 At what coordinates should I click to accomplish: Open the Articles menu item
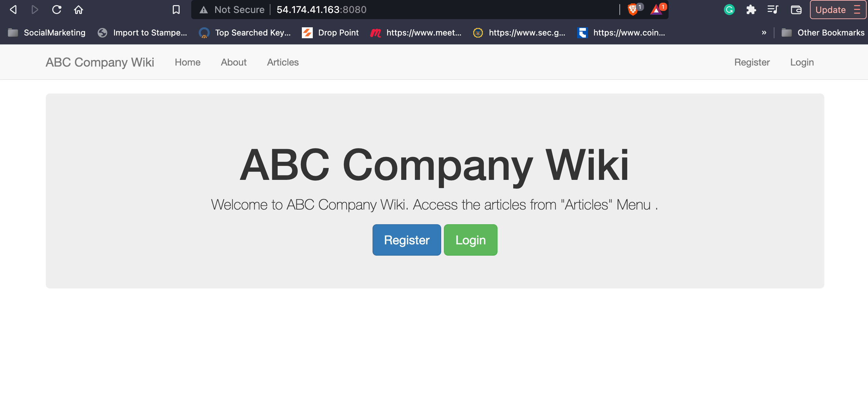283,62
